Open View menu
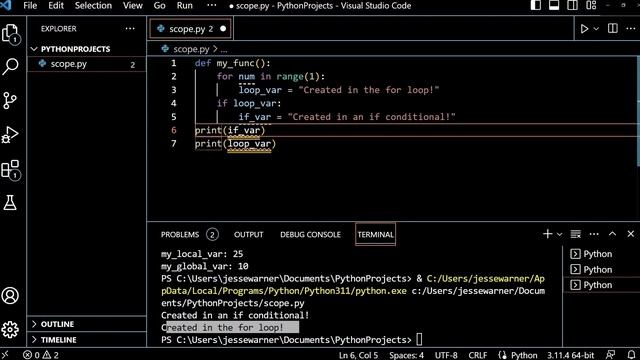This screenshot has width=640, height=360. click(133, 6)
